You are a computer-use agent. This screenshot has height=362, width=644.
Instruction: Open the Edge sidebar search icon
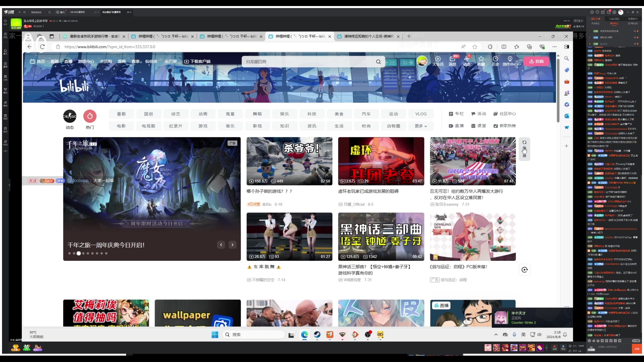coord(567,58)
